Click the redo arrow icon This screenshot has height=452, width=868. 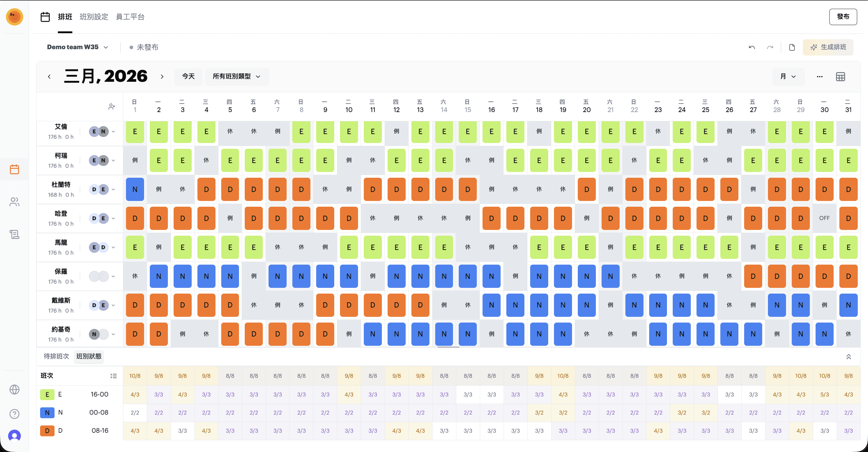coord(770,47)
